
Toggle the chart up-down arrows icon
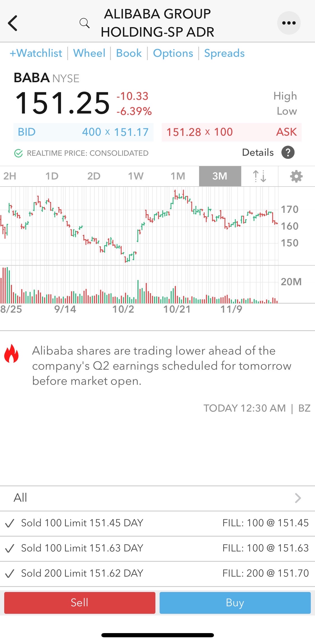(x=260, y=176)
